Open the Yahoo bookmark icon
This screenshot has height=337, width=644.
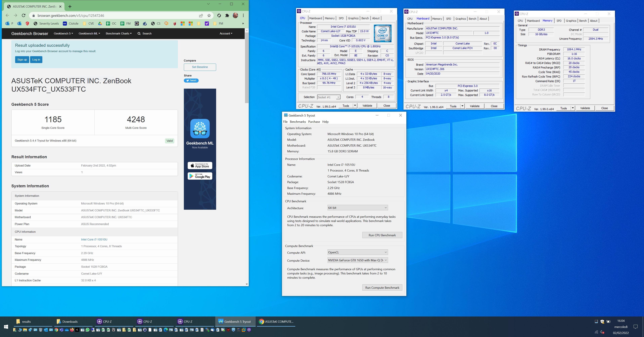(x=207, y=24)
